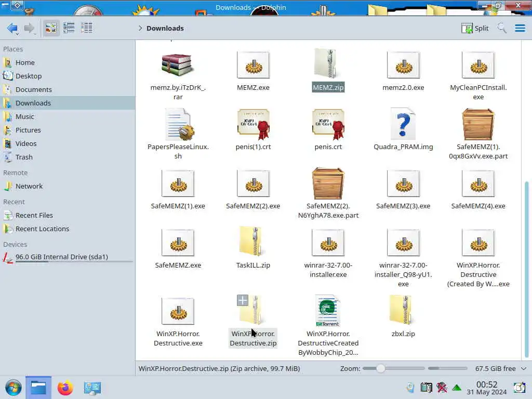Toggle selection plus on WinXP.Horror.Destructive.zip

pyautogui.click(x=242, y=300)
